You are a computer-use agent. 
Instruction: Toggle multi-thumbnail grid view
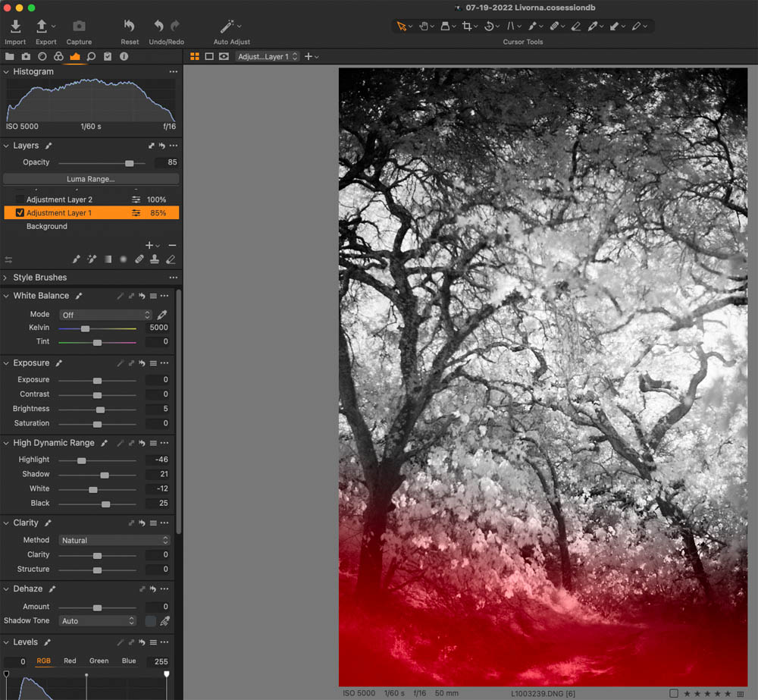(195, 57)
